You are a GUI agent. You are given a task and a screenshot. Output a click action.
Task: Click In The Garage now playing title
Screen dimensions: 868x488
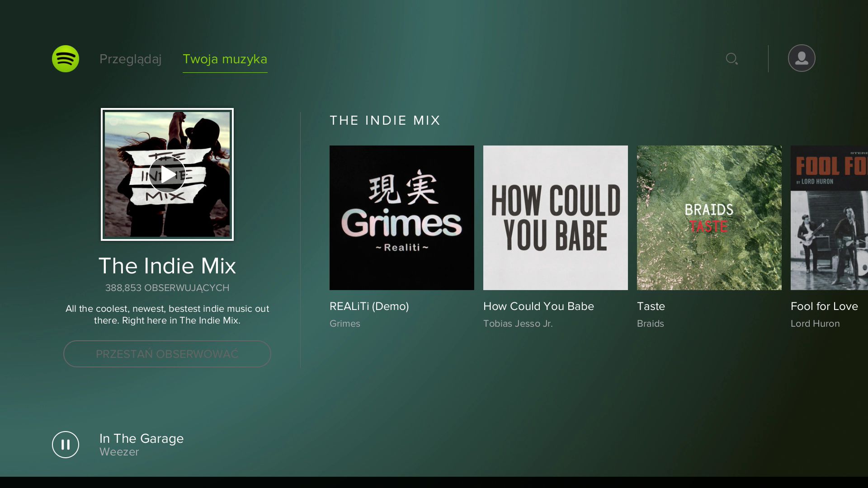[141, 438]
